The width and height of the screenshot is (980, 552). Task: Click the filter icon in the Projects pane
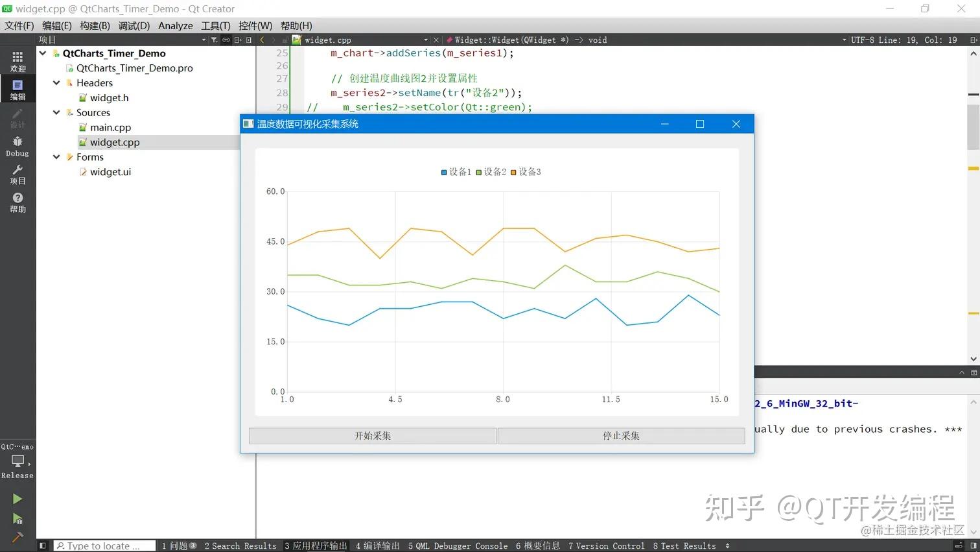214,40
